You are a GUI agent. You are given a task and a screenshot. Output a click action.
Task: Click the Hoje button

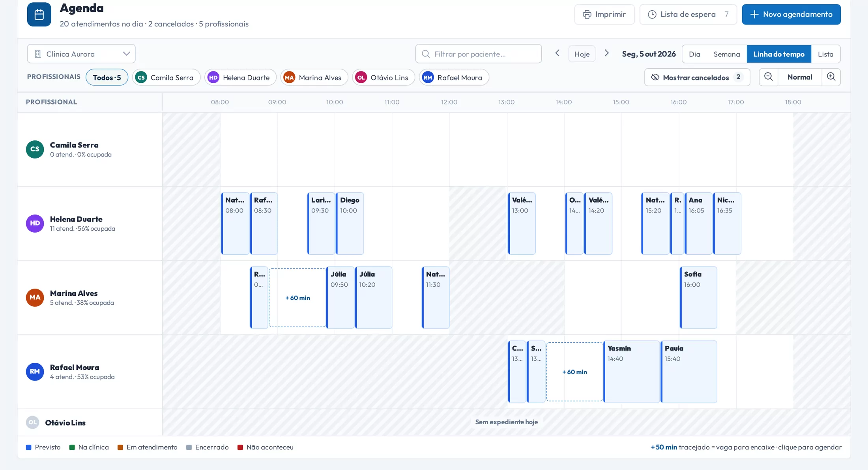[582, 54]
